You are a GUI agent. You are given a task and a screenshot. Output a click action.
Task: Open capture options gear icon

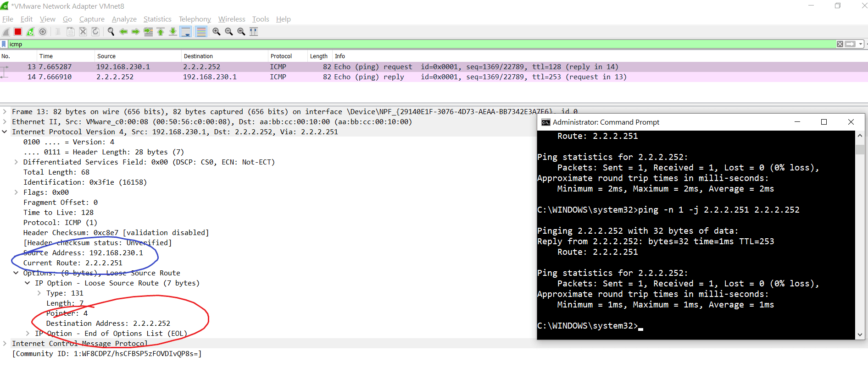[x=43, y=32]
